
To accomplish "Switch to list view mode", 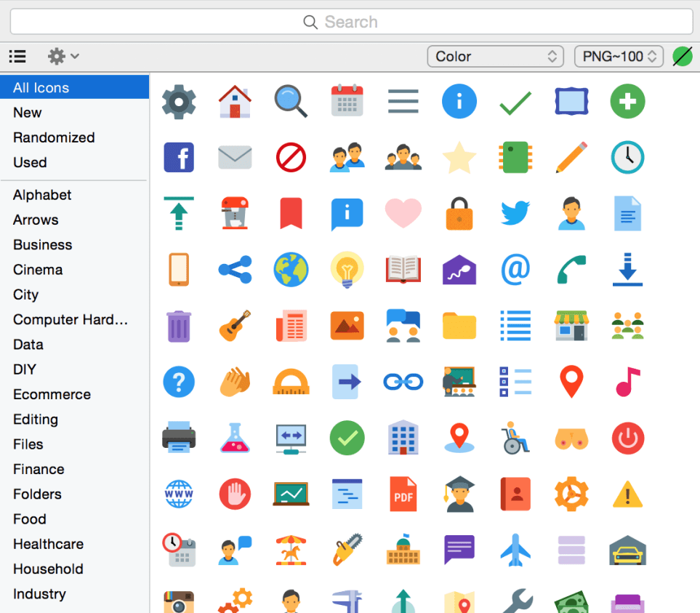I will click(17, 56).
